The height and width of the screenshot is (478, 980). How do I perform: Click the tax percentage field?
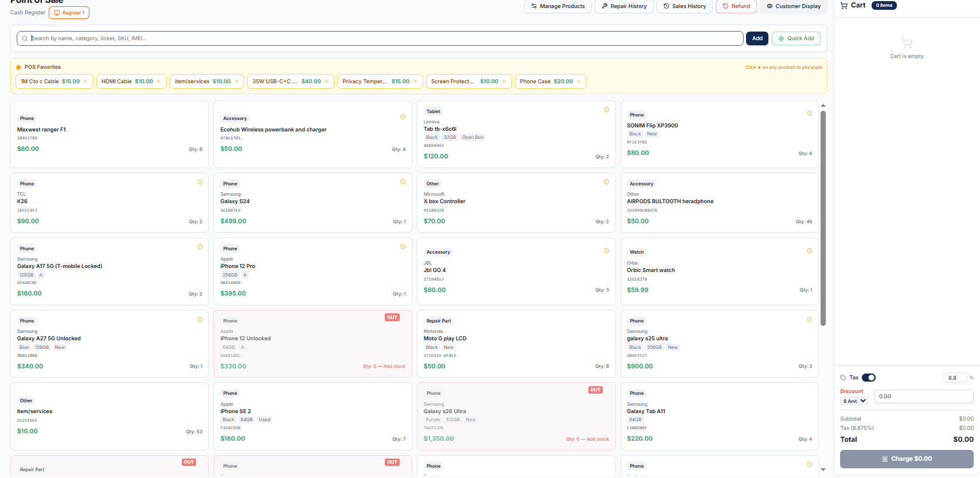[955, 378]
